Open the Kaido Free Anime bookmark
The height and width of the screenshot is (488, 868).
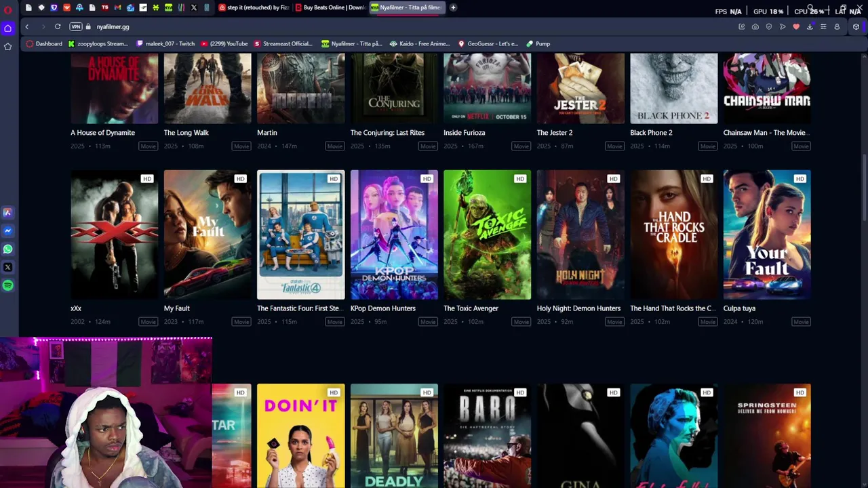point(420,43)
